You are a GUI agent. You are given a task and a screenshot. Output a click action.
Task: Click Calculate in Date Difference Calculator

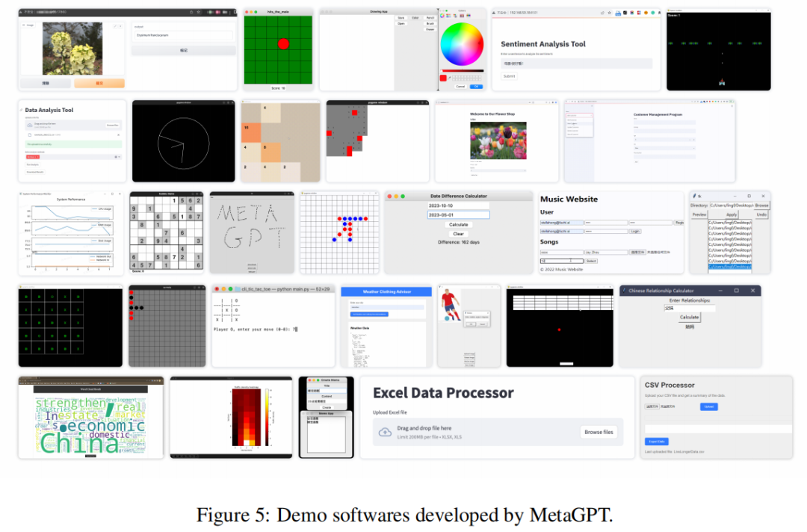coord(459,224)
